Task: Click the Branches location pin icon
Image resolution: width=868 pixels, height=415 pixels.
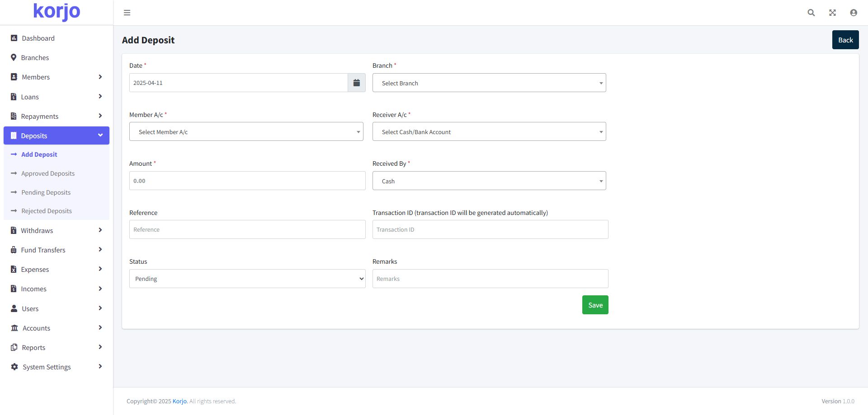Action: tap(14, 58)
